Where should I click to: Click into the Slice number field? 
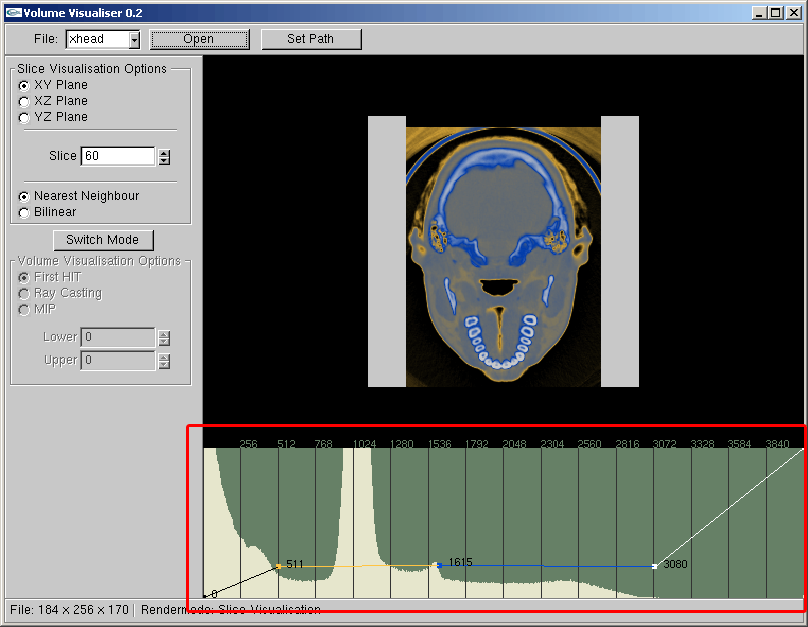(x=117, y=156)
